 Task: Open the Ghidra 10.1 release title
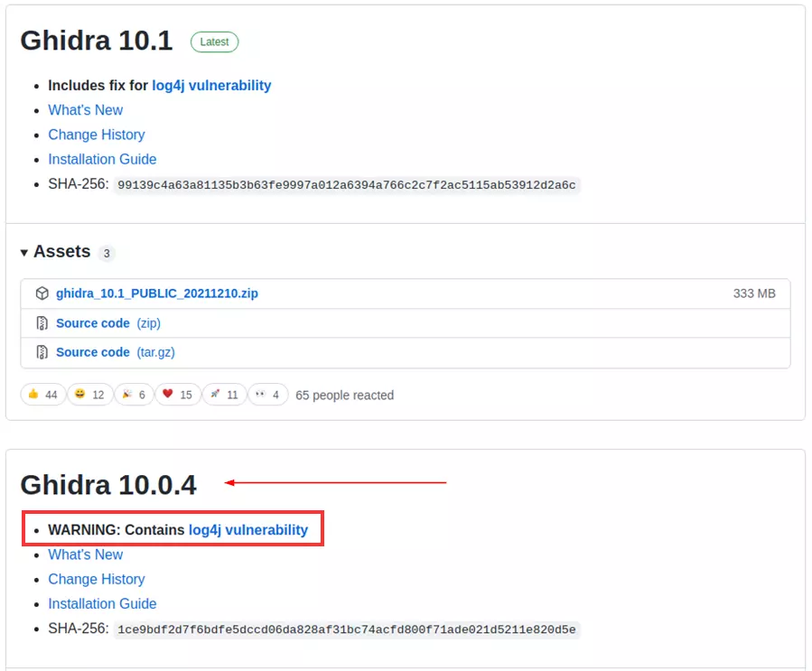point(97,41)
